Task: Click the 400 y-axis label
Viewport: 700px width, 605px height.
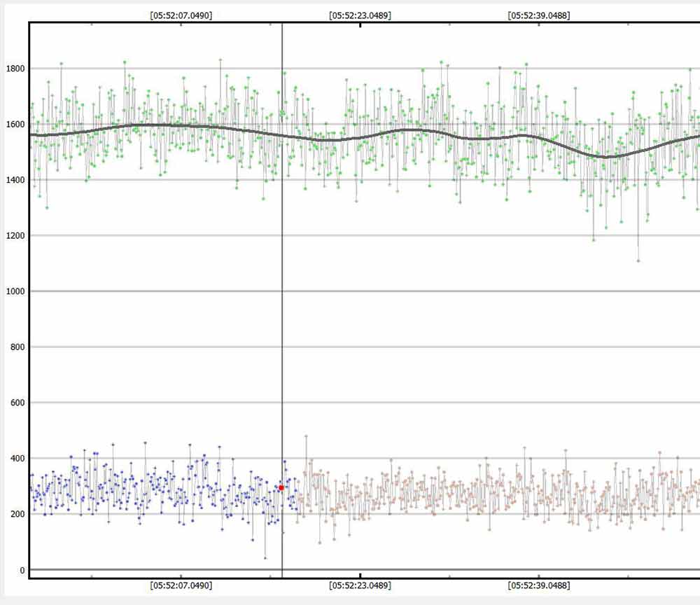Action: point(17,459)
